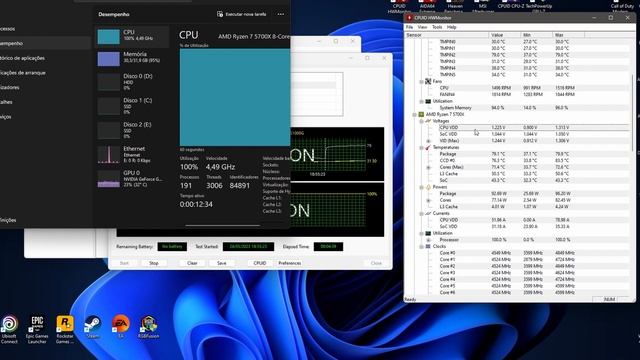Viewport: 640px width, 360px height.
Task: Click the Temperatures thermometer icon
Action: [428, 148]
